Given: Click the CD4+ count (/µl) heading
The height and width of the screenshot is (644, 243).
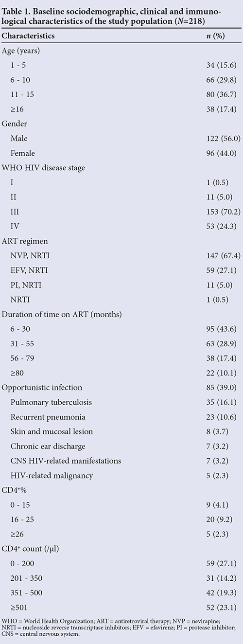Looking at the screenshot, I should coord(31,549).
